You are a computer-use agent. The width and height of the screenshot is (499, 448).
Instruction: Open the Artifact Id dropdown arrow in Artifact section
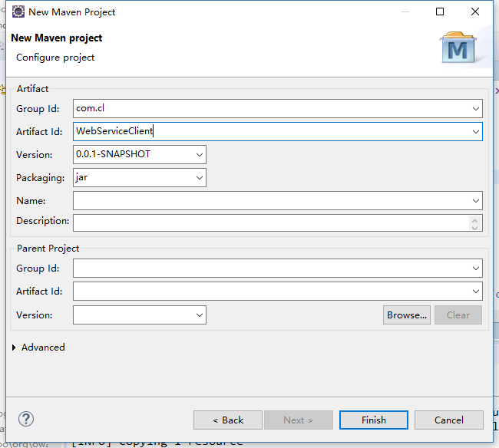pos(476,132)
